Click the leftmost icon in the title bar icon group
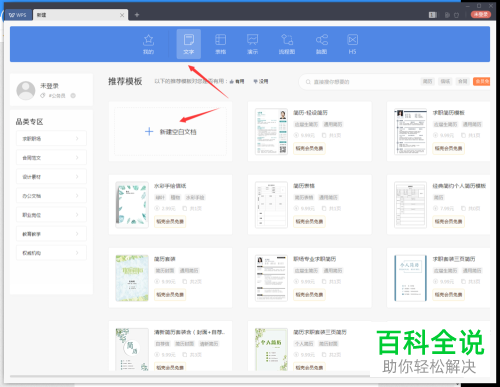 click(x=433, y=15)
